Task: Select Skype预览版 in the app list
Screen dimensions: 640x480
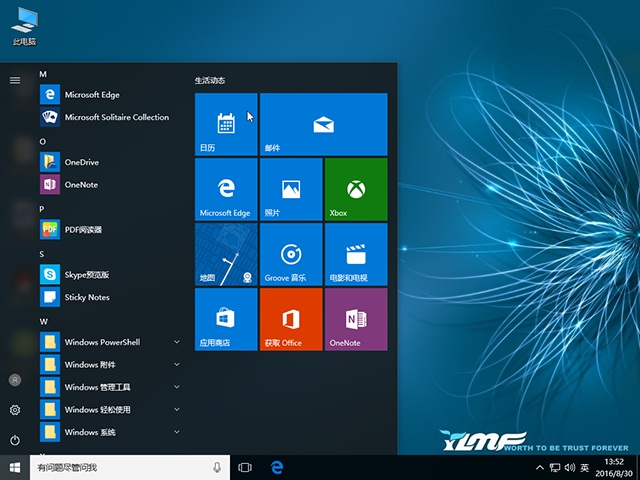Action: tap(86, 274)
